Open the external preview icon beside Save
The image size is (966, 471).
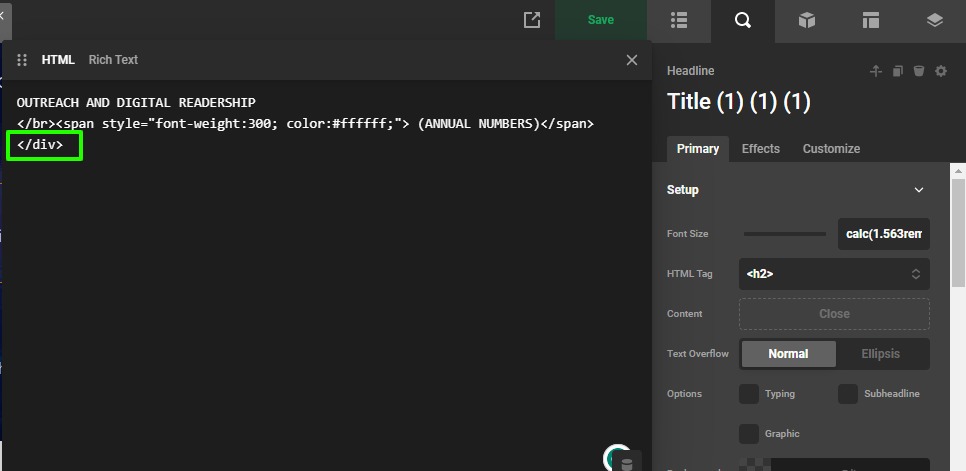point(532,20)
